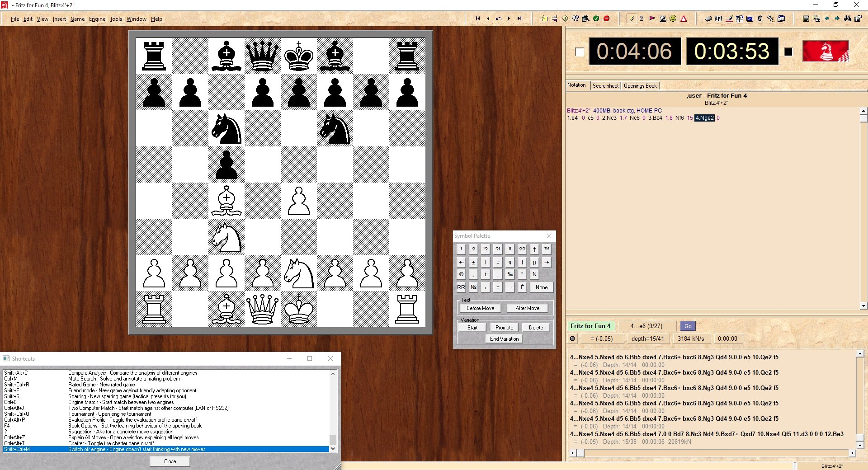This screenshot has height=470, width=868.
Task: Click notation pane scroll down arrow
Action: coord(863,305)
